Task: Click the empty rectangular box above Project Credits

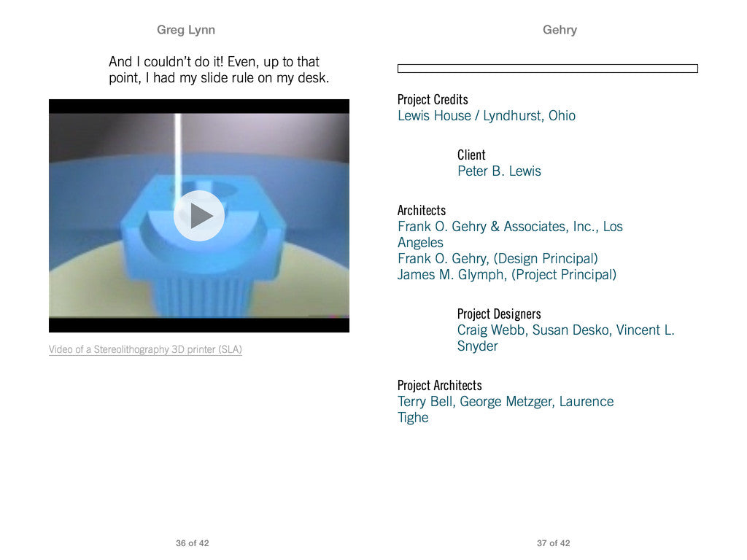Action: [547, 69]
